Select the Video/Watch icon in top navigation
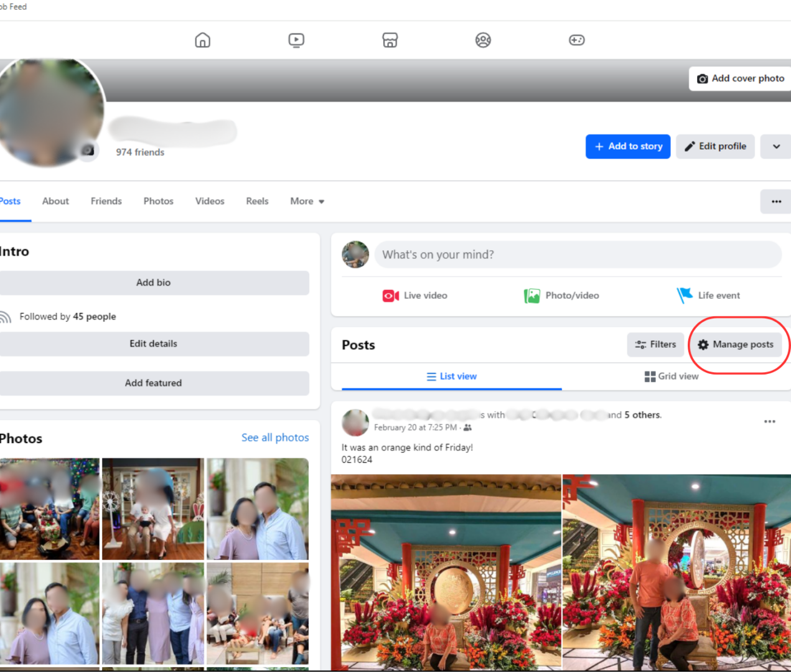This screenshot has width=791, height=672. pyautogui.click(x=296, y=40)
